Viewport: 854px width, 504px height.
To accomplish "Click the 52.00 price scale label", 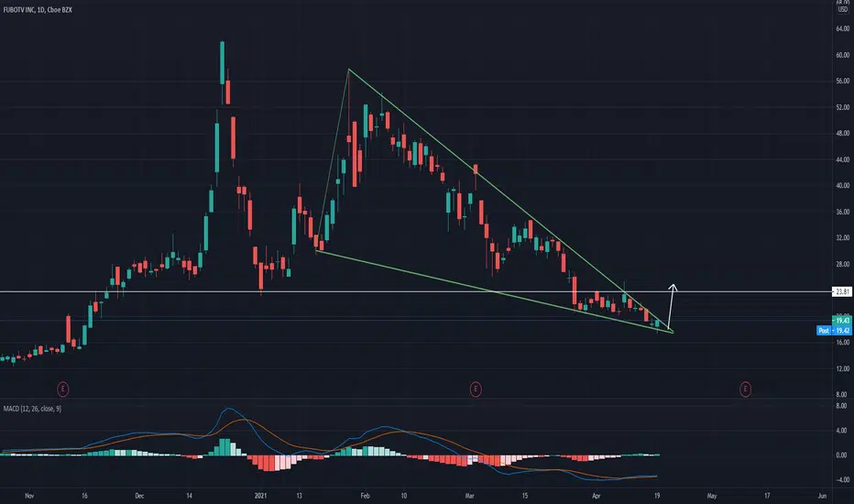I will (x=843, y=107).
